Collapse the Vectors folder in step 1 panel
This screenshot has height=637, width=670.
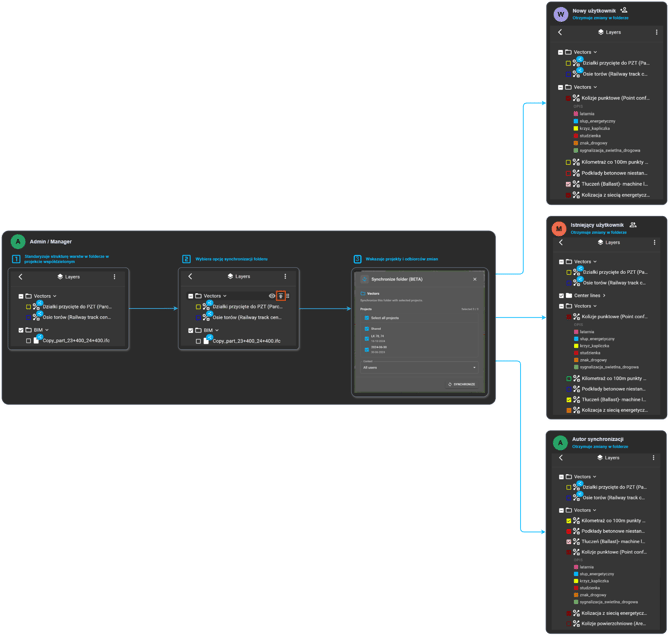(x=55, y=296)
